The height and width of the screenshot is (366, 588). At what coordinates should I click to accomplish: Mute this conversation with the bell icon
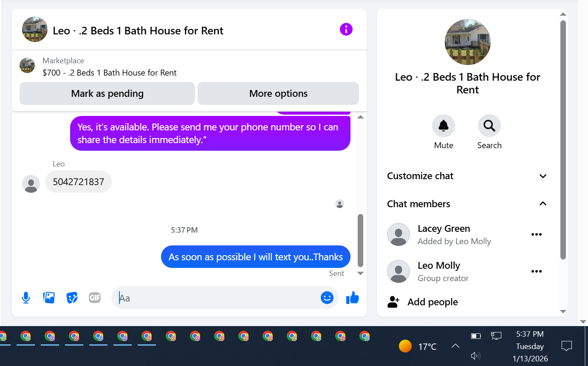pos(444,126)
